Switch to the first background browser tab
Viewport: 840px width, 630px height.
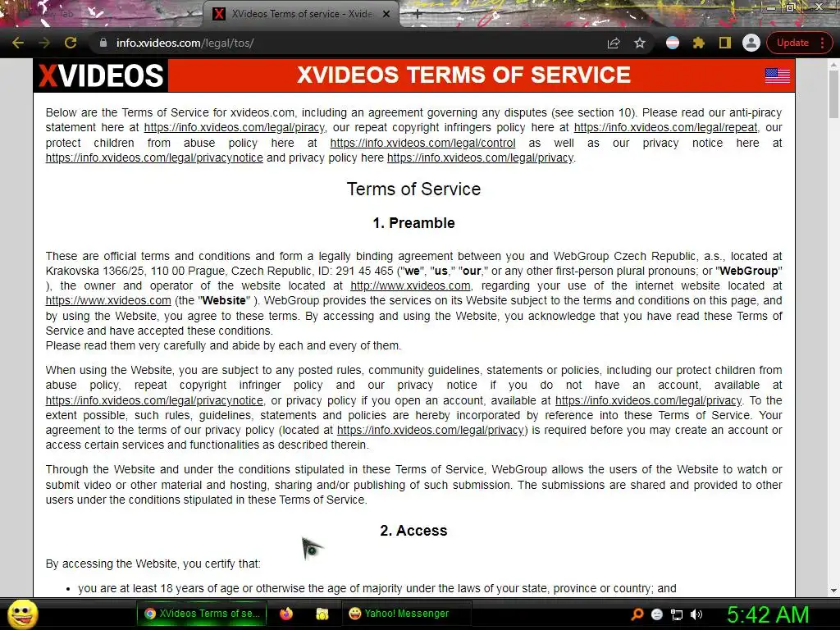point(102,14)
